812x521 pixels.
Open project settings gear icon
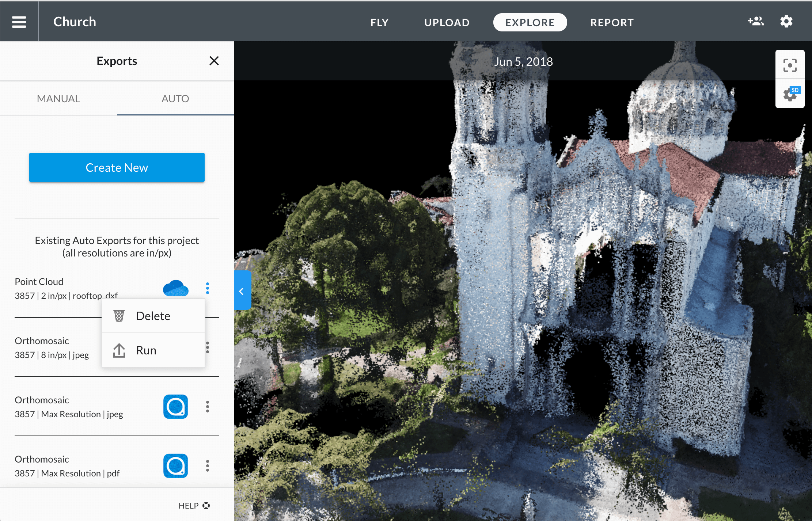click(x=786, y=21)
